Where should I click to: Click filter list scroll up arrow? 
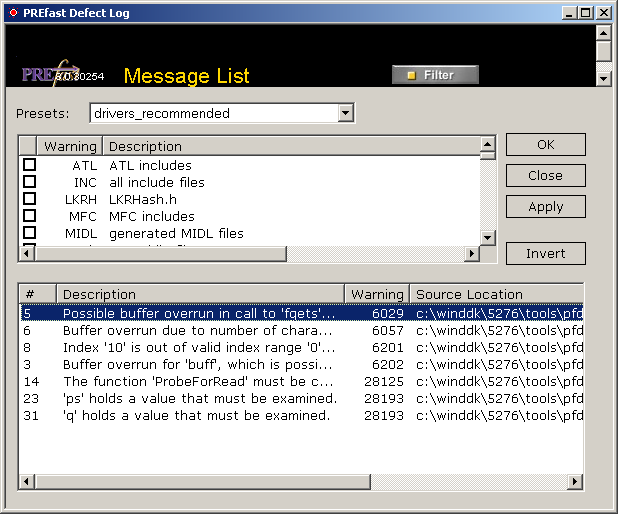pos(488,144)
